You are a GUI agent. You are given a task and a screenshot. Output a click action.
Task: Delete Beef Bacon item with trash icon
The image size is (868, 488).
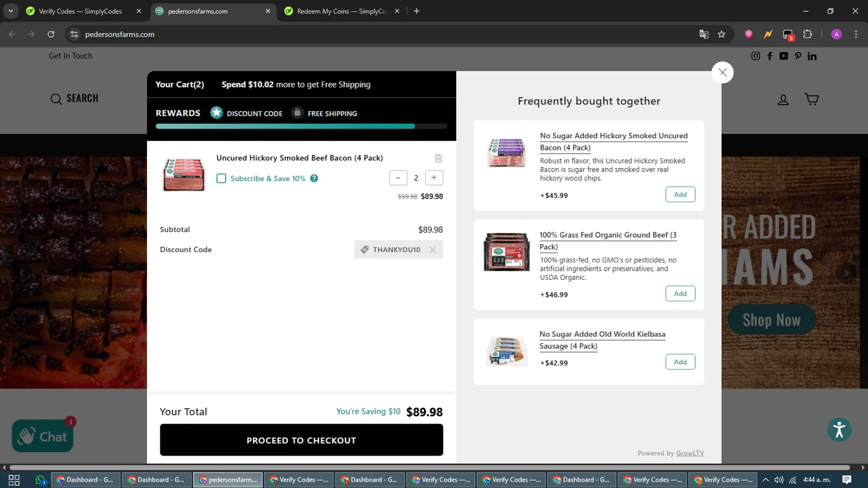click(438, 158)
